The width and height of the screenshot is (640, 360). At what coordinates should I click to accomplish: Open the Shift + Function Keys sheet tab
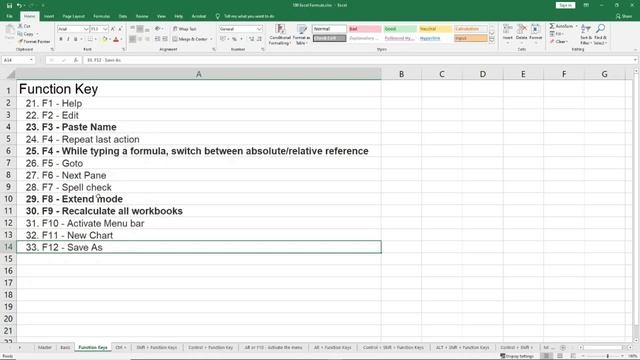click(157, 347)
